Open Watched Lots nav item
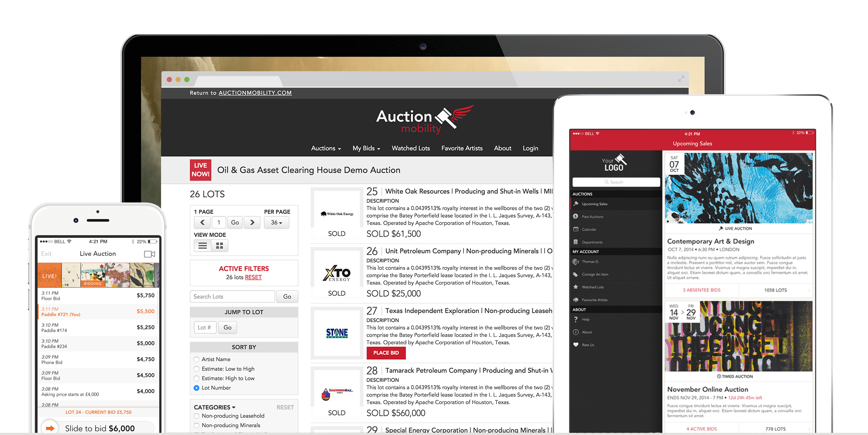This screenshot has width=868, height=435. pos(411,148)
